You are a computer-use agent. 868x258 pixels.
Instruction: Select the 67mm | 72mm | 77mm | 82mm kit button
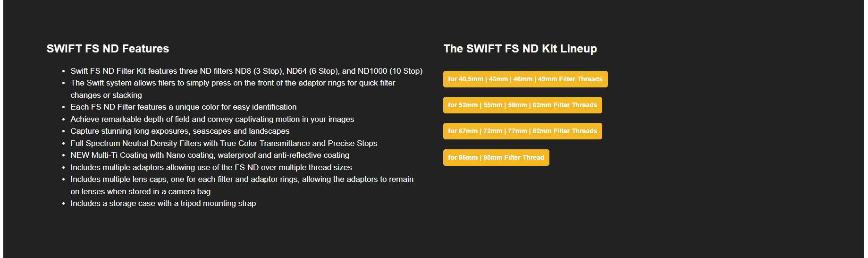click(x=522, y=131)
